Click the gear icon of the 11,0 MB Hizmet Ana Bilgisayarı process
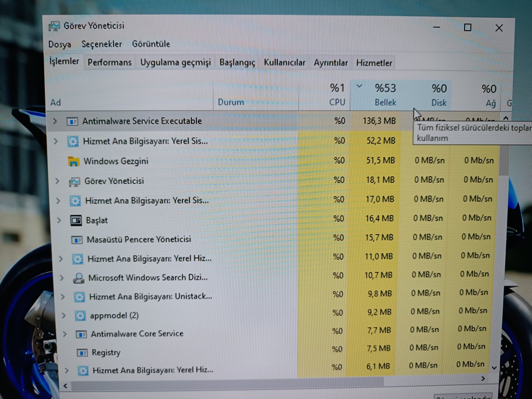The image size is (532, 399). coord(77,259)
